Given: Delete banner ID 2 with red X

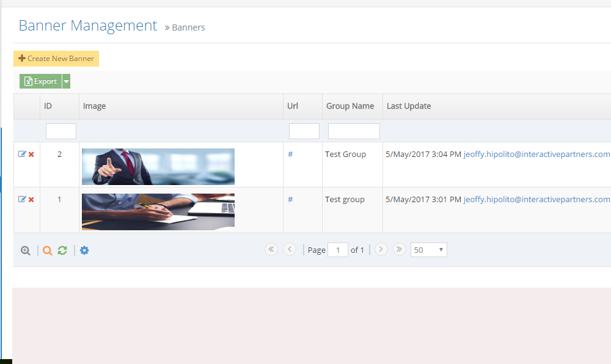Looking at the screenshot, I should click(31, 155).
